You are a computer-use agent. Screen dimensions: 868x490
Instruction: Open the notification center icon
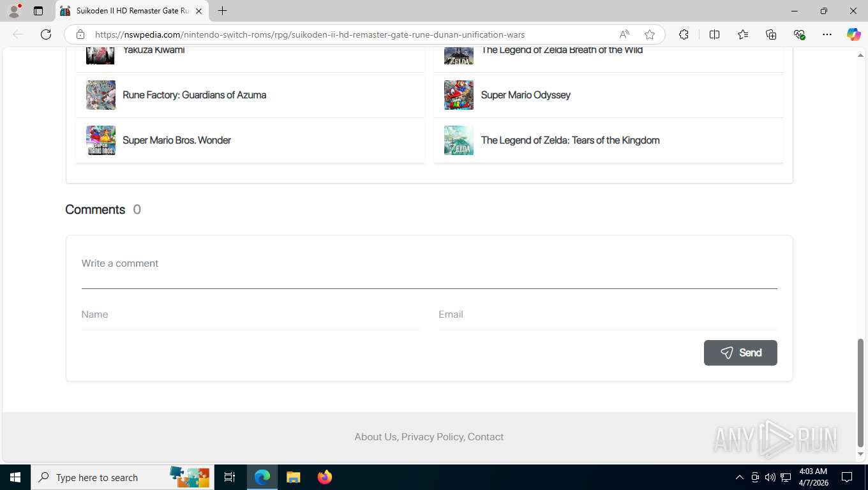tap(847, 477)
